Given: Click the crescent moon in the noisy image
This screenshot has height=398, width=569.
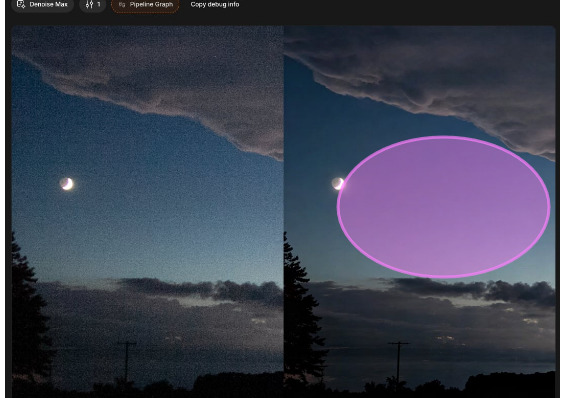Looking at the screenshot, I should 67,184.
